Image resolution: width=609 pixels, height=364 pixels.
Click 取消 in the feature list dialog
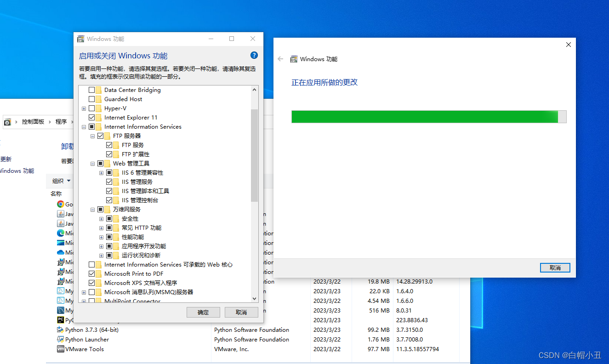[x=241, y=312]
